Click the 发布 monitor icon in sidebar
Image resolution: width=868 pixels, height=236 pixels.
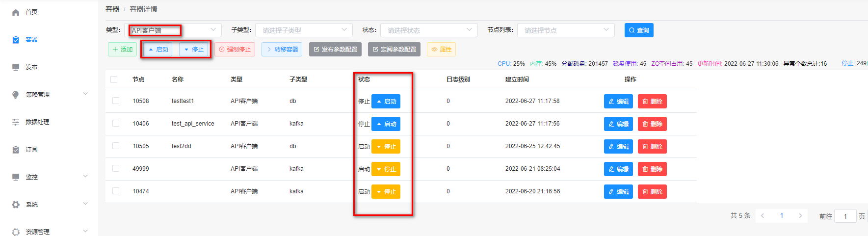[16, 67]
